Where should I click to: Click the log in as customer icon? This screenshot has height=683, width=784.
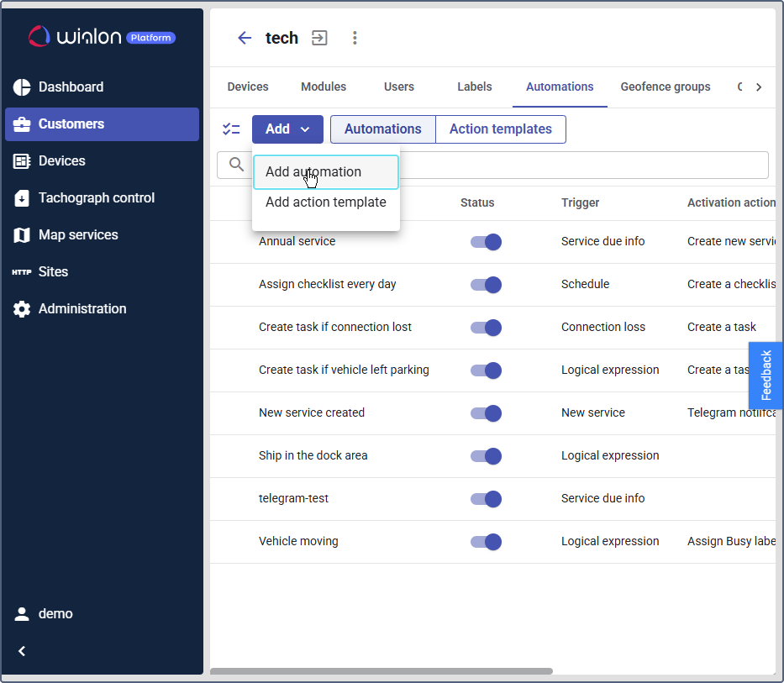[319, 38]
